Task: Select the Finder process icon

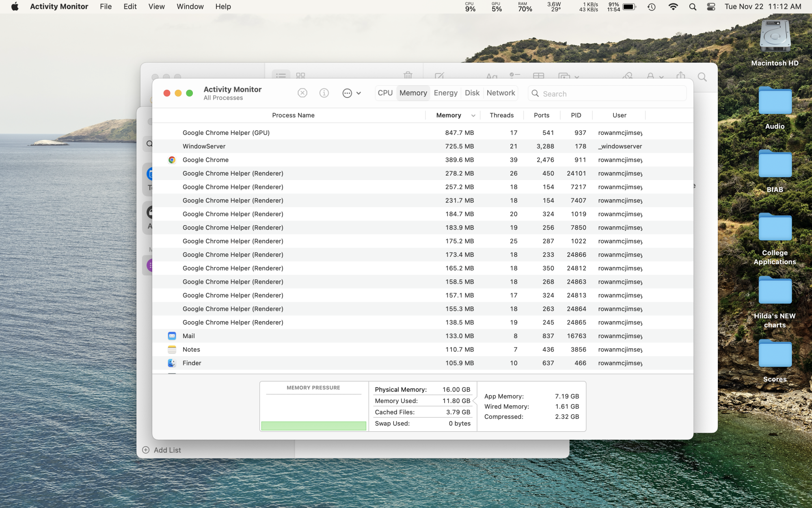Action: coord(172,363)
